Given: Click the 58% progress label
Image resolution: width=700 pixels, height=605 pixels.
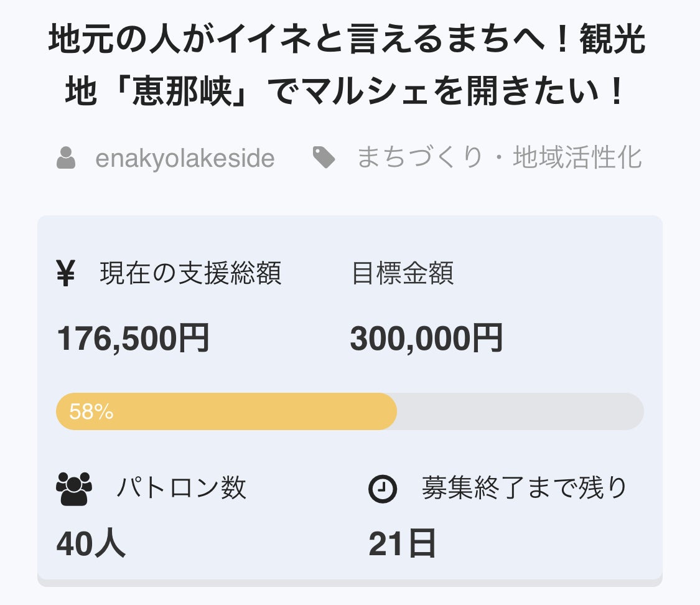Looking at the screenshot, I should coord(91,411).
